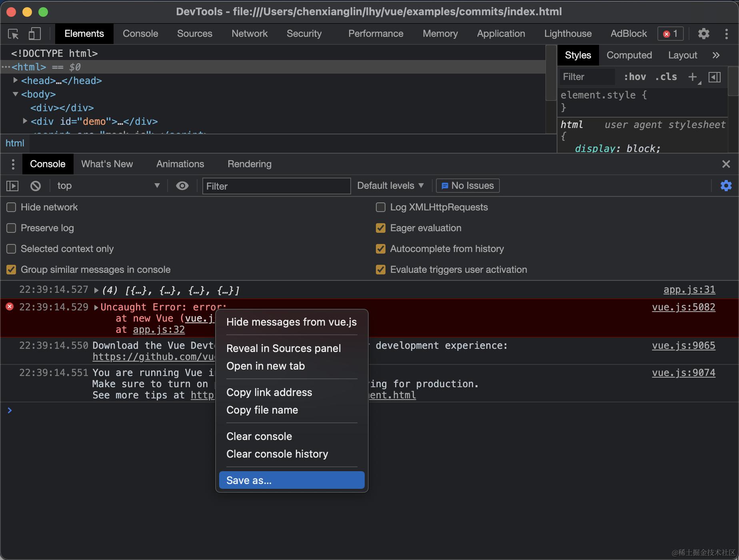The image size is (739, 560).
Task: Switch to the Lighthouse tab
Action: [568, 34]
